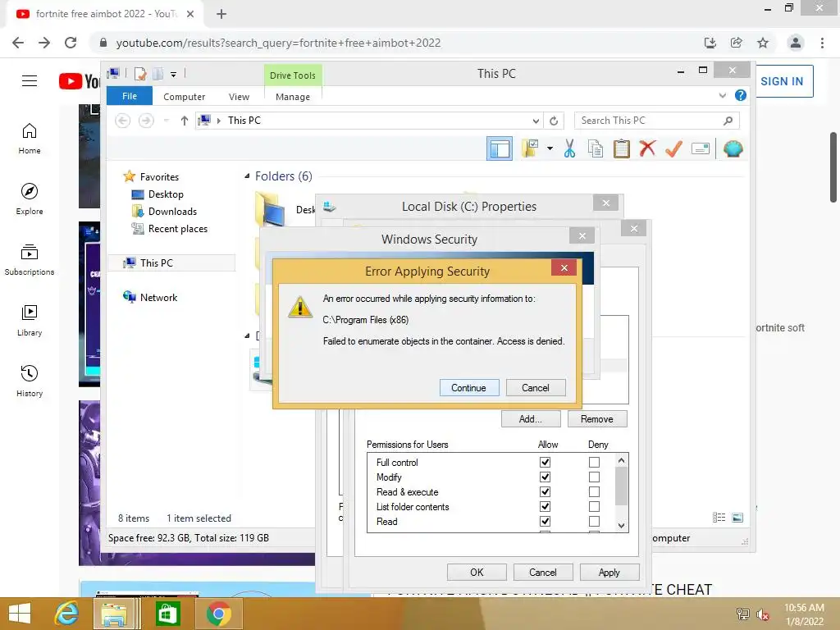Viewport: 840px width, 630px height.
Task: Select Downloads in the navigation pane
Action: [172, 211]
